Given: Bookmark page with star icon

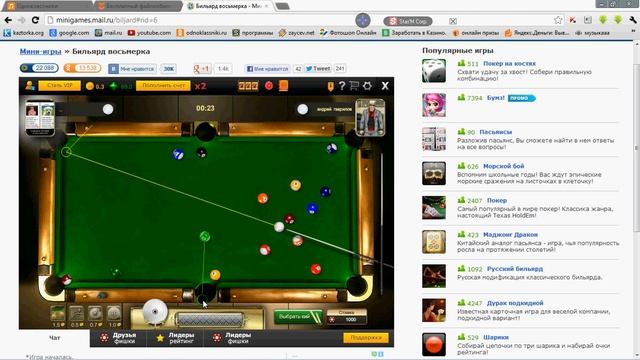Looking at the screenshot, I should (558, 20).
